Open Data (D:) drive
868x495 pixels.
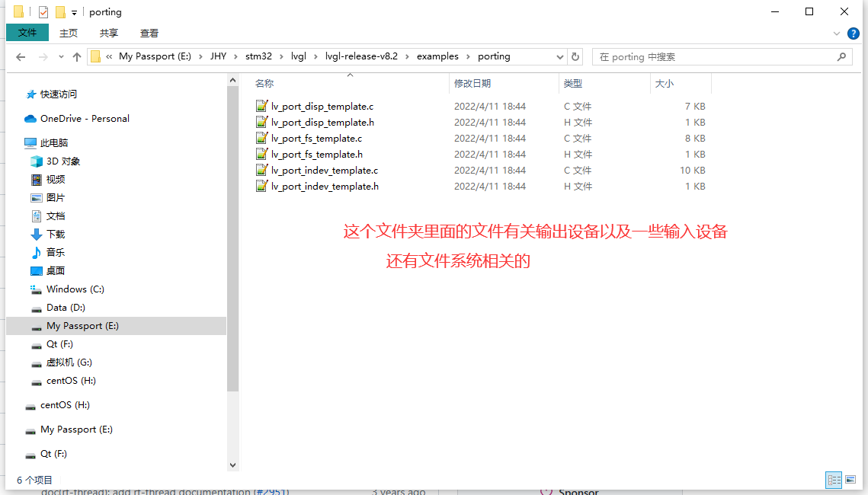coord(66,307)
